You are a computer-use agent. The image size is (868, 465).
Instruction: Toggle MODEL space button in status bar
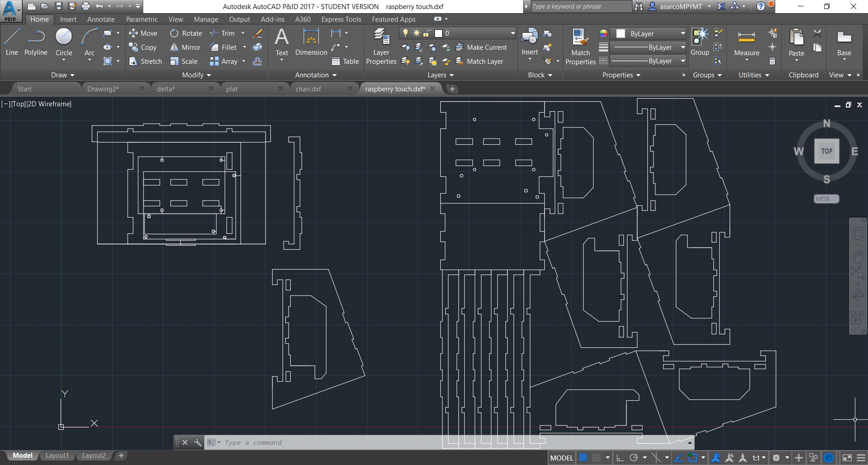[561, 458]
